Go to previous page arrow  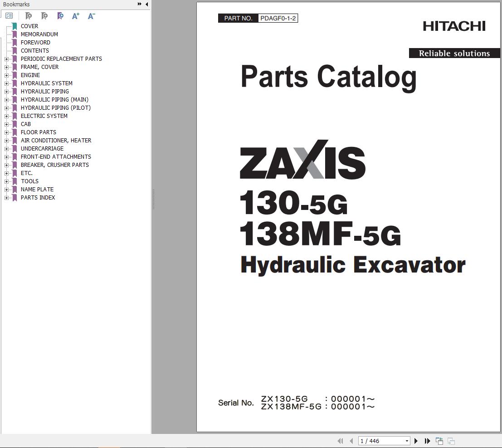pos(351,441)
